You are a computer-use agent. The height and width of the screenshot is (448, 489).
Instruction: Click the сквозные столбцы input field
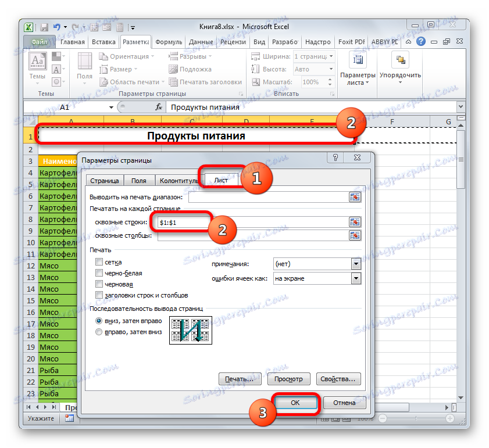point(252,235)
